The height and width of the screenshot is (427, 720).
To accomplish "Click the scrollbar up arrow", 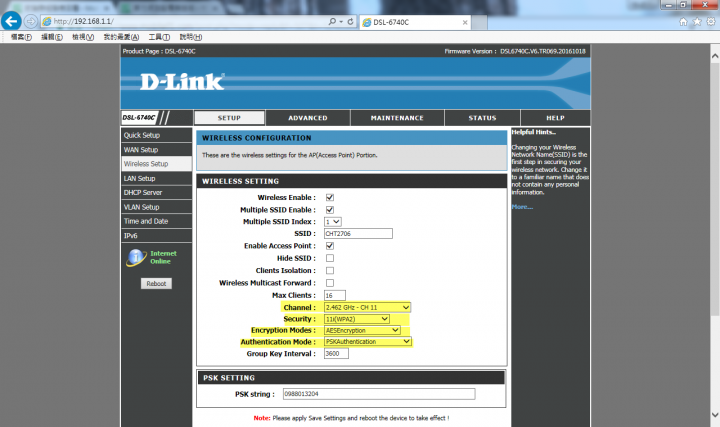I will (715, 56).
